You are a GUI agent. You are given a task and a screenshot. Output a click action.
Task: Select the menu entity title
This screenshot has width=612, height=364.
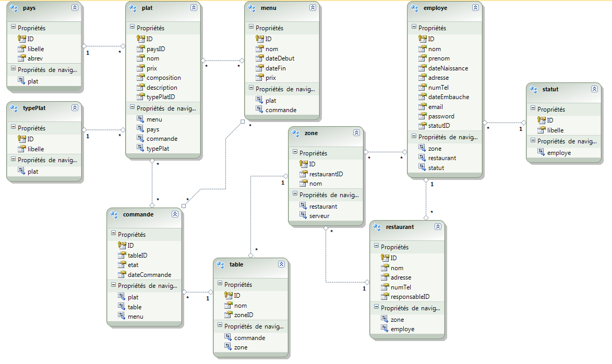click(x=269, y=8)
